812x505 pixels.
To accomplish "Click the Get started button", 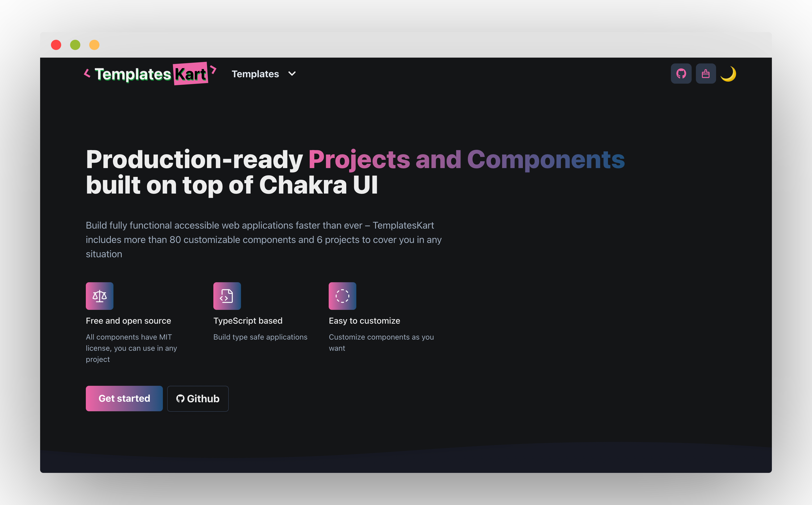I will [x=124, y=399].
